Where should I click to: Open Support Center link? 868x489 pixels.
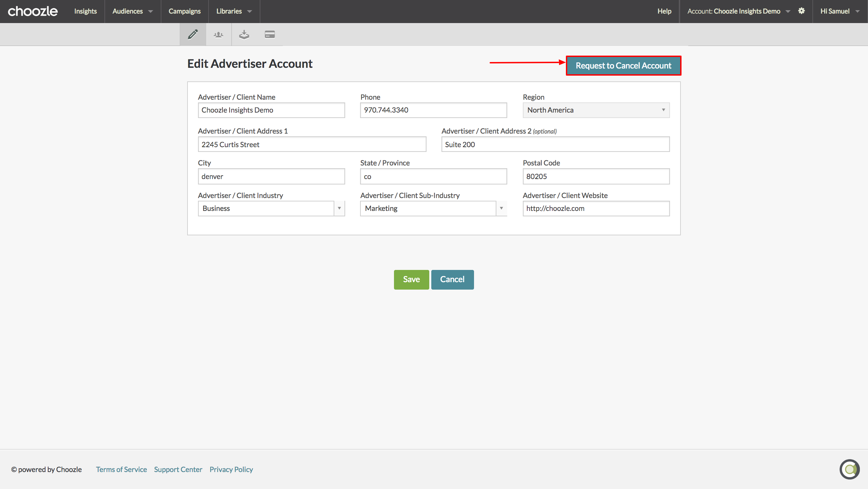[178, 469]
